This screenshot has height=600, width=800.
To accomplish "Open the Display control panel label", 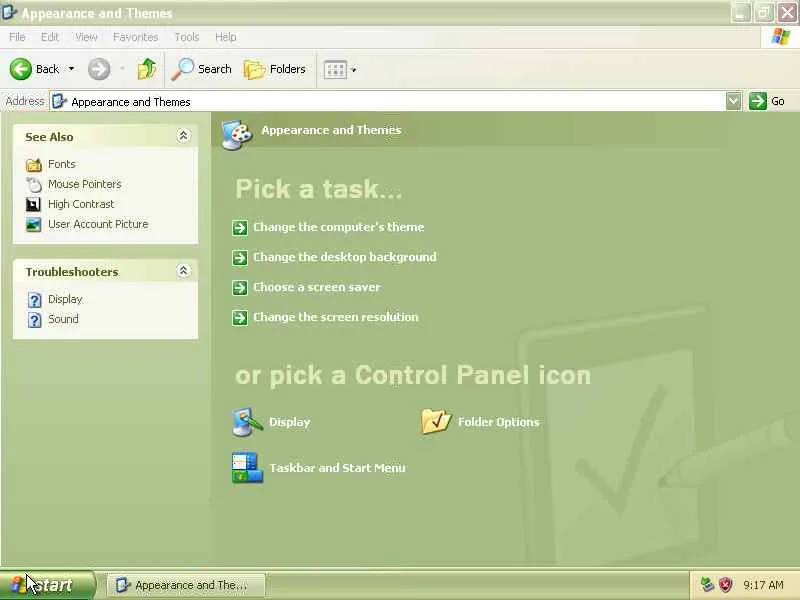I will point(289,422).
